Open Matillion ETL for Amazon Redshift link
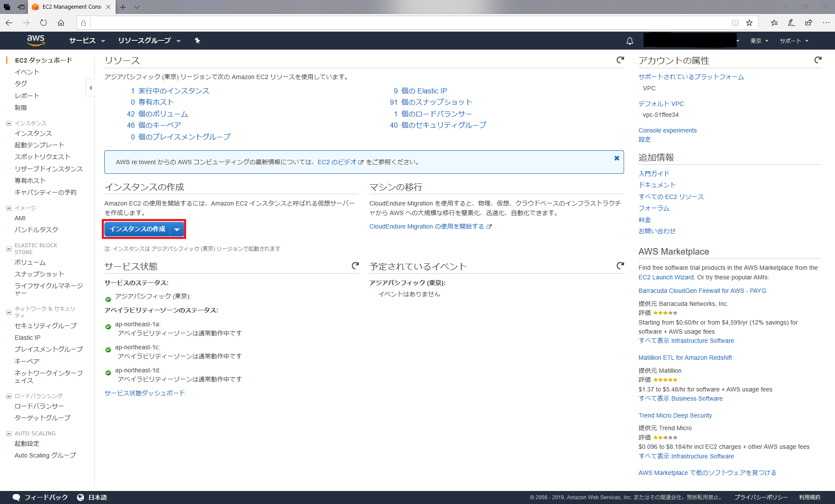 [685, 358]
